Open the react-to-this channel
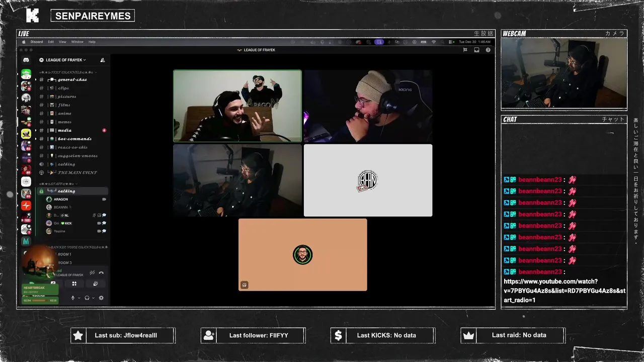This screenshot has height=362, width=644. point(72,147)
